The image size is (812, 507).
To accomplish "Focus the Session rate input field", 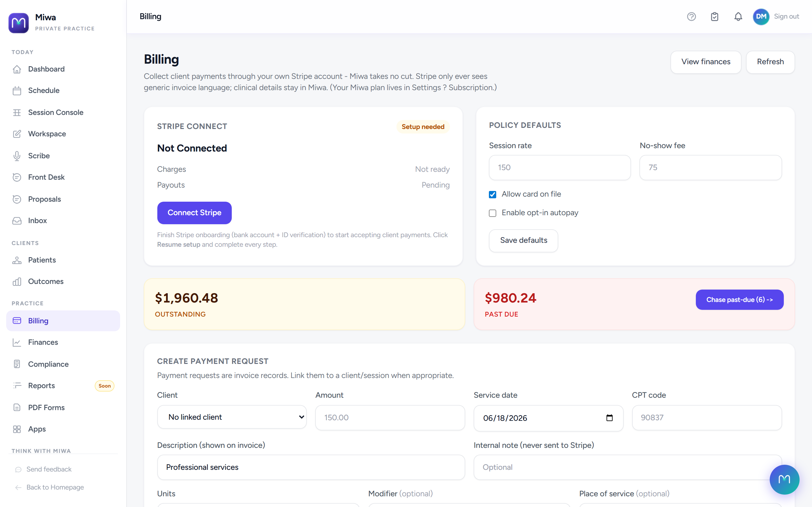I will (x=560, y=167).
